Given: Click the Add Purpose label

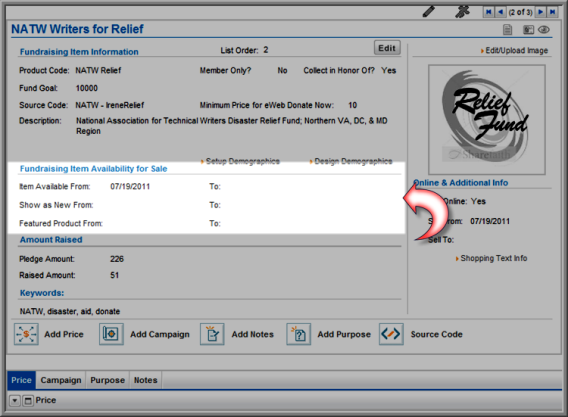Looking at the screenshot, I should click(x=344, y=334).
